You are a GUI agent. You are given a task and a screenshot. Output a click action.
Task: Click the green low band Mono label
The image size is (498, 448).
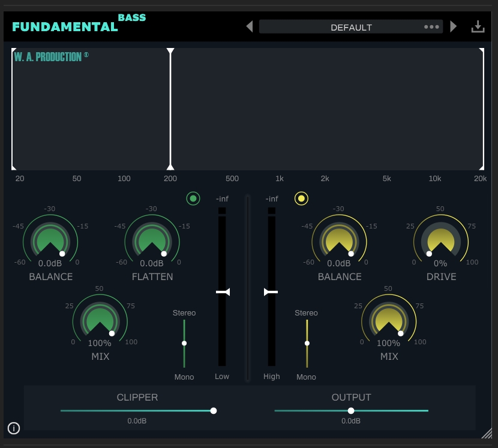(184, 377)
